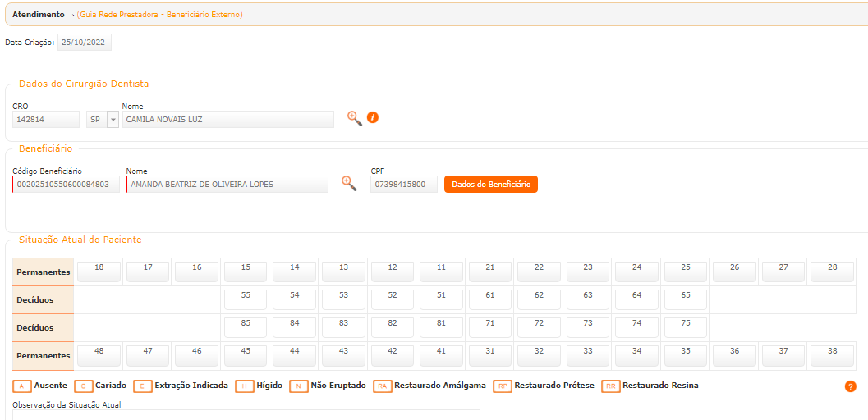Select the Extração Indicada legend icon
This screenshot has height=420, width=868.
point(142,386)
